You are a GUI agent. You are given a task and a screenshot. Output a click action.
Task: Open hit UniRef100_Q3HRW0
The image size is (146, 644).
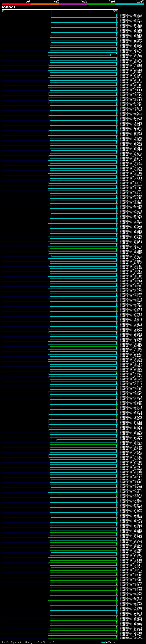click(131, 37)
